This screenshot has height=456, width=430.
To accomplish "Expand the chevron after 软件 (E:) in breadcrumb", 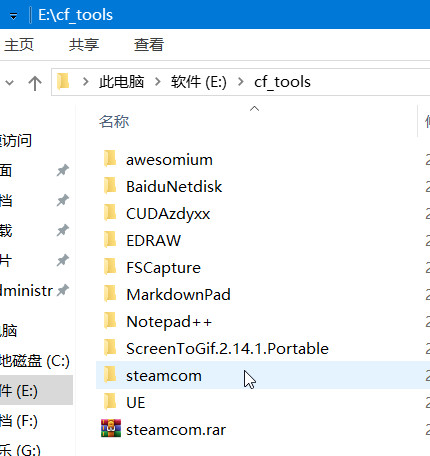I will click(x=240, y=81).
